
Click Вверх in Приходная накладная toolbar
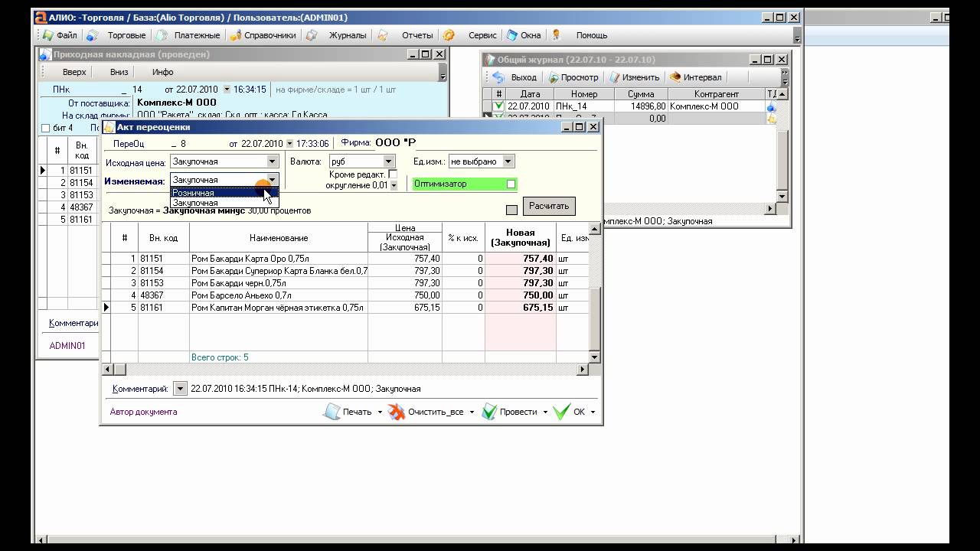point(74,72)
